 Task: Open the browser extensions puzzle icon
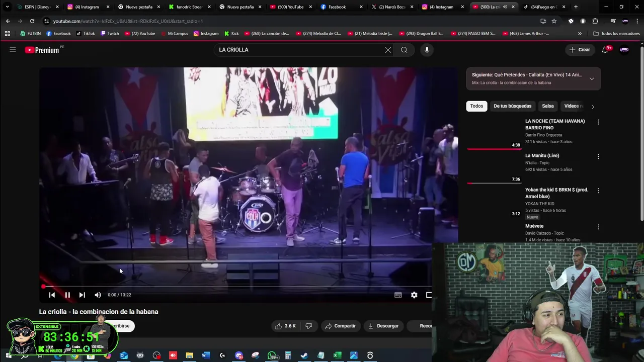(x=595, y=21)
